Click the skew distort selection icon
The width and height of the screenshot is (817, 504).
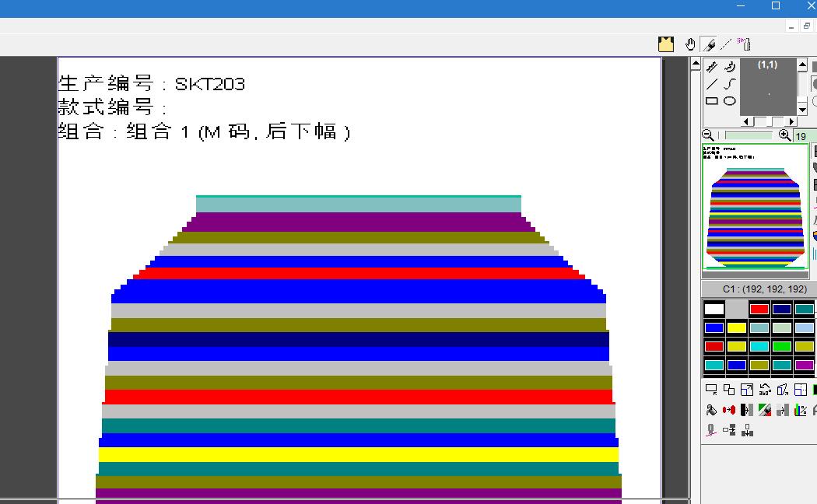[783, 390]
